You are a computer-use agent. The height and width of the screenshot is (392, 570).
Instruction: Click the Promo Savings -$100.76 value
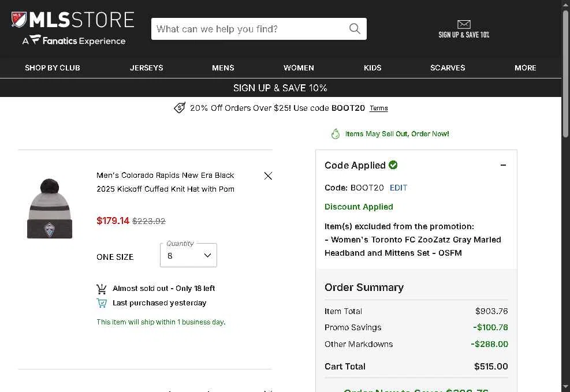(x=490, y=327)
